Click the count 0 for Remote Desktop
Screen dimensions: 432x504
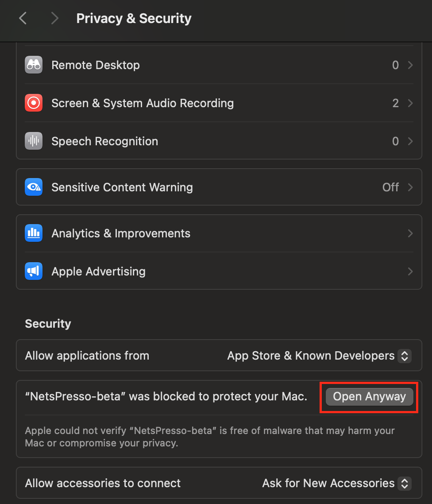click(395, 65)
